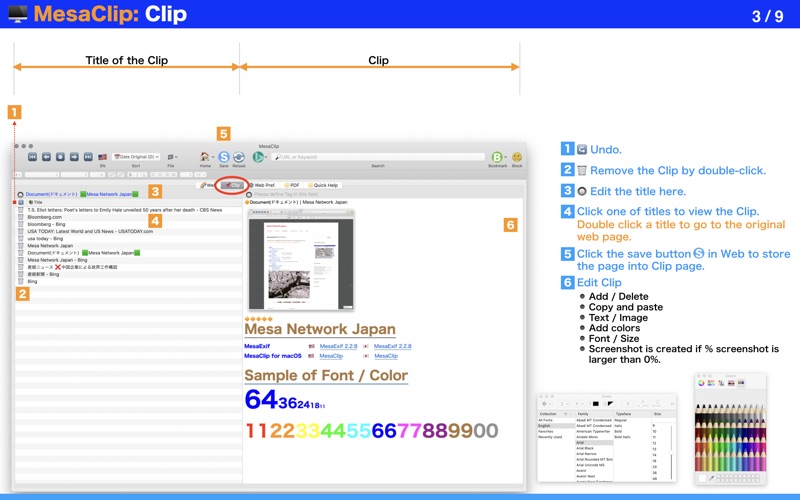Select 'T.S. Eliot letters' clip title

pos(125,210)
